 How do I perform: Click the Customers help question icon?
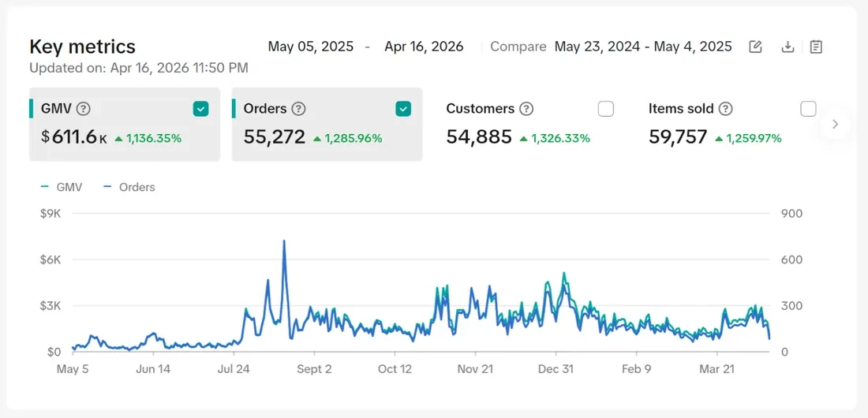click(526, 109)
